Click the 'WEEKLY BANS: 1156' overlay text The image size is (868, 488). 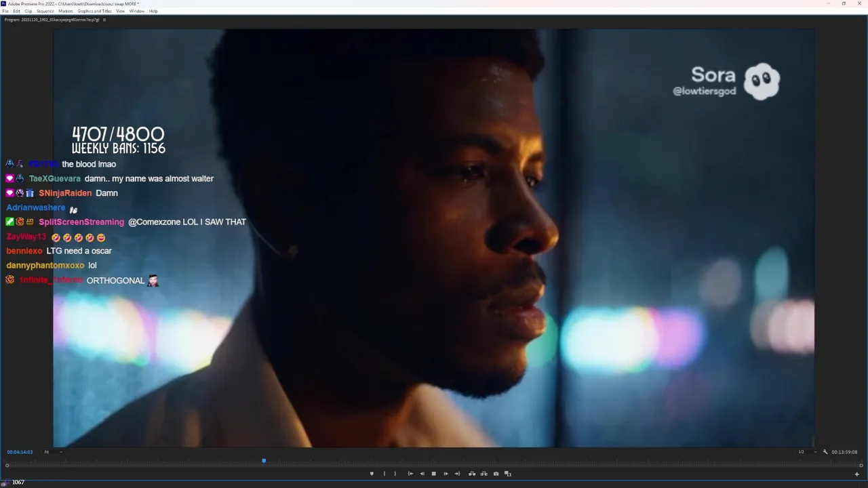pos(119,148)
